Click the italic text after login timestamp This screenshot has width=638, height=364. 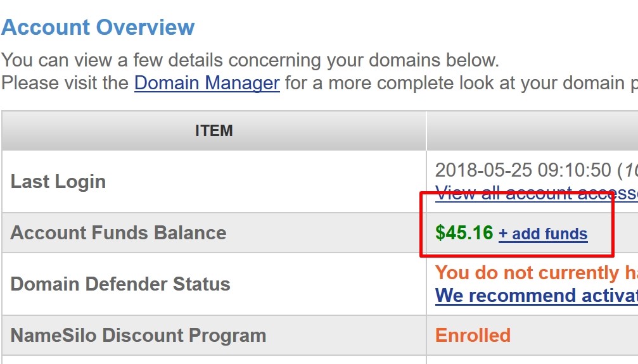630,170
